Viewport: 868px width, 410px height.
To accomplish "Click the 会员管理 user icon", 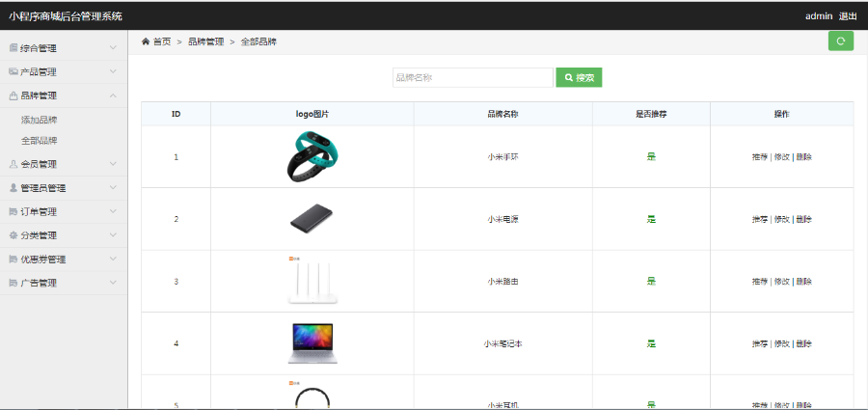I will 14,164.
